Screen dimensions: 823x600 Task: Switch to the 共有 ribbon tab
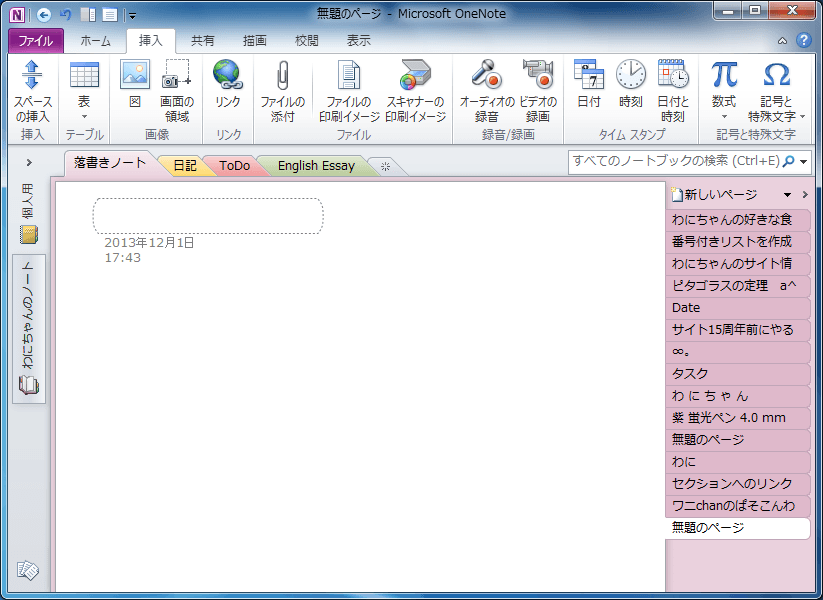(203, 40)
